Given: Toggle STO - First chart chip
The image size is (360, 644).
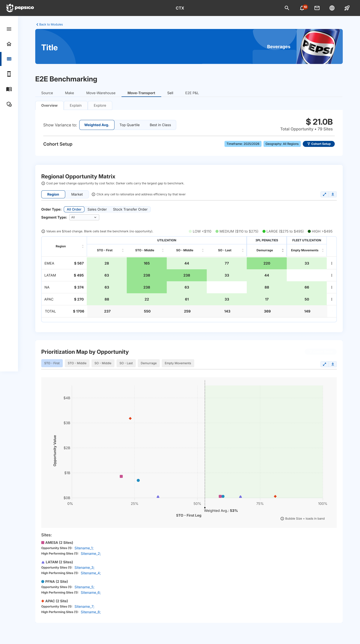Looking at the screenshot, I should click(52, 363).
